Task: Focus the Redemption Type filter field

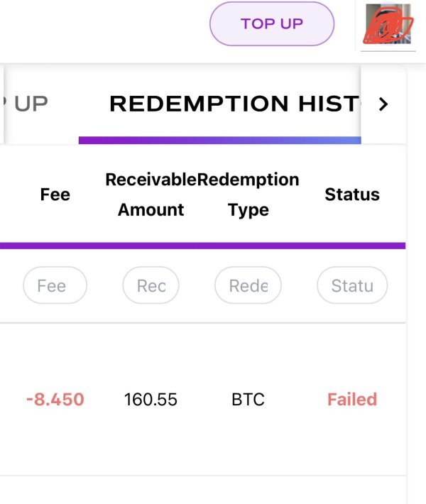Action: 248,286
